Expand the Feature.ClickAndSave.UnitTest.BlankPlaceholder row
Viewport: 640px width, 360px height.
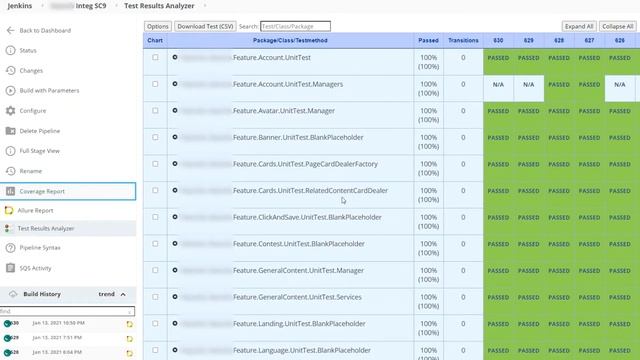pyautogui.click(x=175, y=217)
